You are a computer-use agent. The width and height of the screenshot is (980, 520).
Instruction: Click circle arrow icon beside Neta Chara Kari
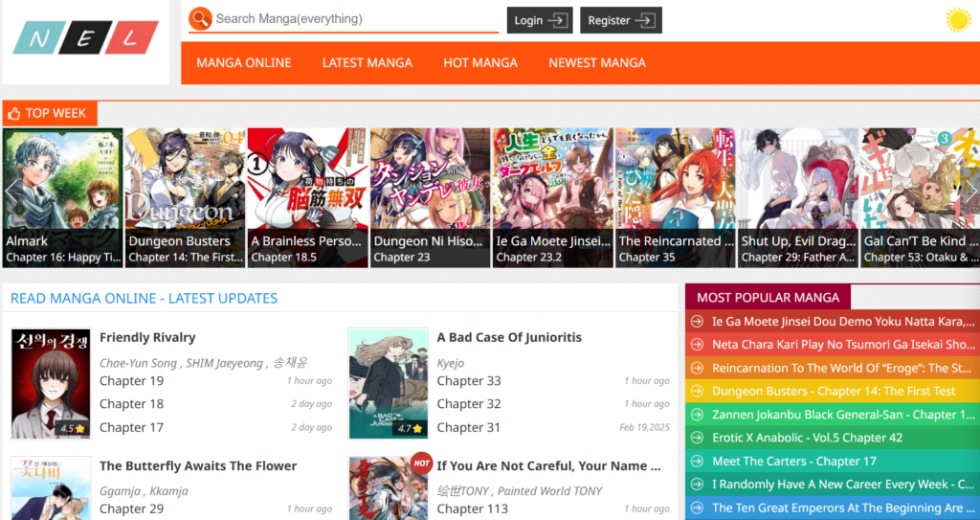coord(697,345)
